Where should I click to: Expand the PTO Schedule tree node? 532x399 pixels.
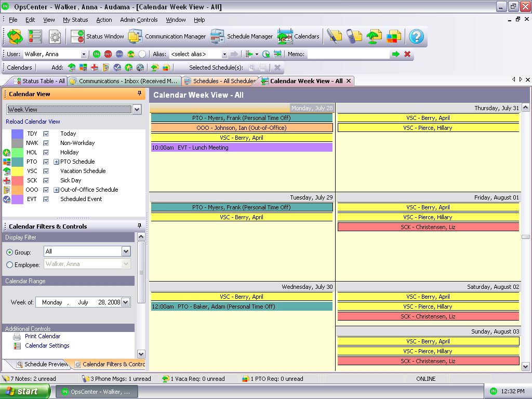tap(56, 162)
